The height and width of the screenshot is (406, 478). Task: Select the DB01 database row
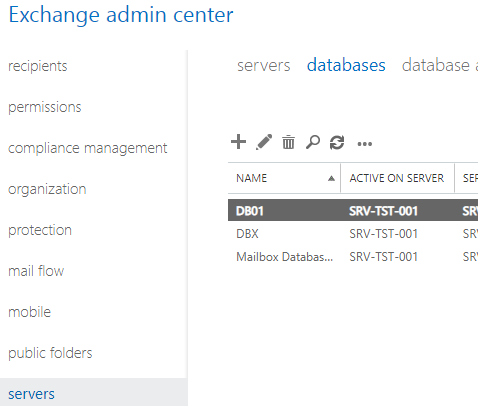(x=353, y=210)
